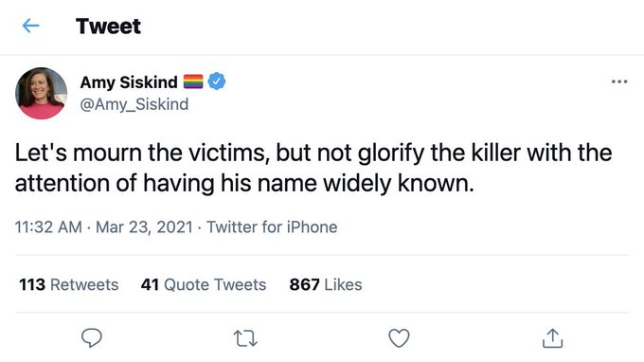Like the tweet with heart icon
This screenshot has height=362, width=644.
[x=399, y=338]
